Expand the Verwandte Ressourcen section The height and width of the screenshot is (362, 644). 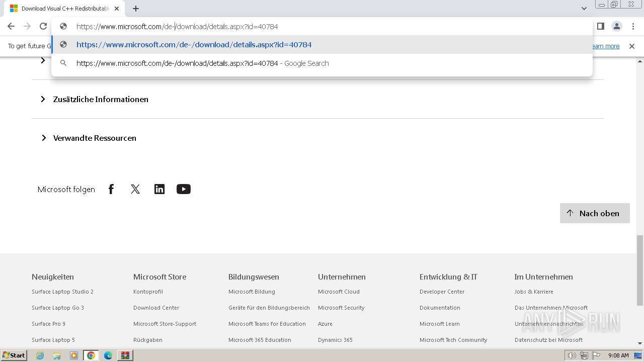[x=95, y=138]
